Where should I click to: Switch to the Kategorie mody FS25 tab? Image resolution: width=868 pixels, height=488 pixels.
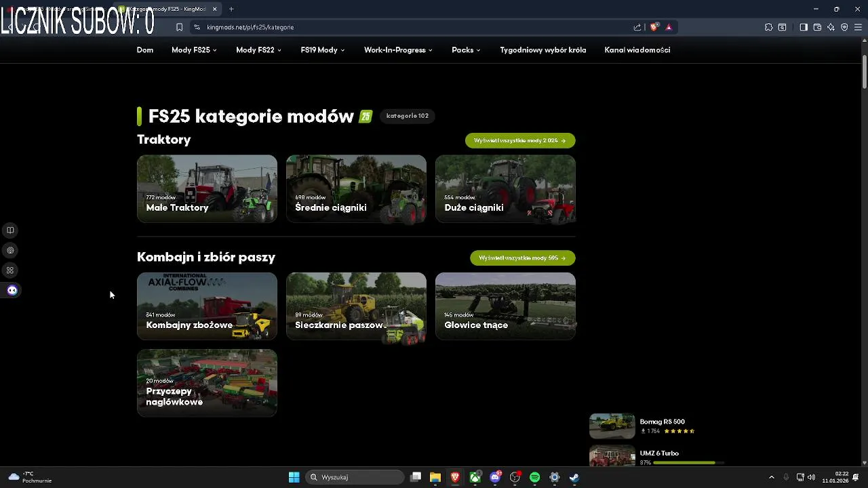(x=166, y=9)
